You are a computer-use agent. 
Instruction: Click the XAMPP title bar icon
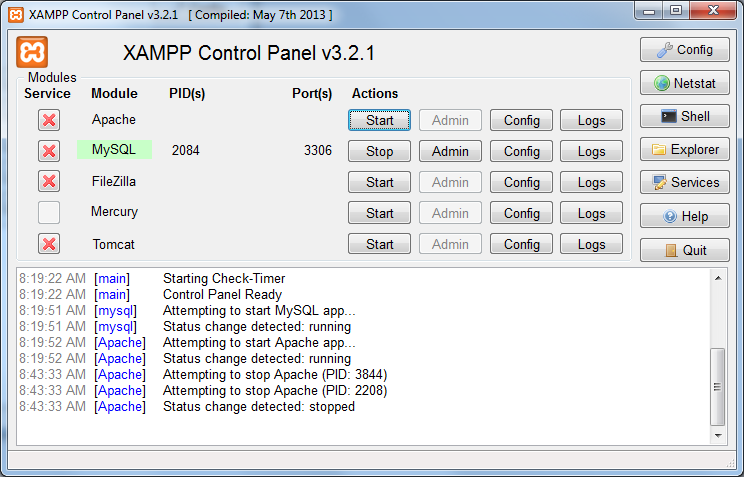tap(16, 15)
